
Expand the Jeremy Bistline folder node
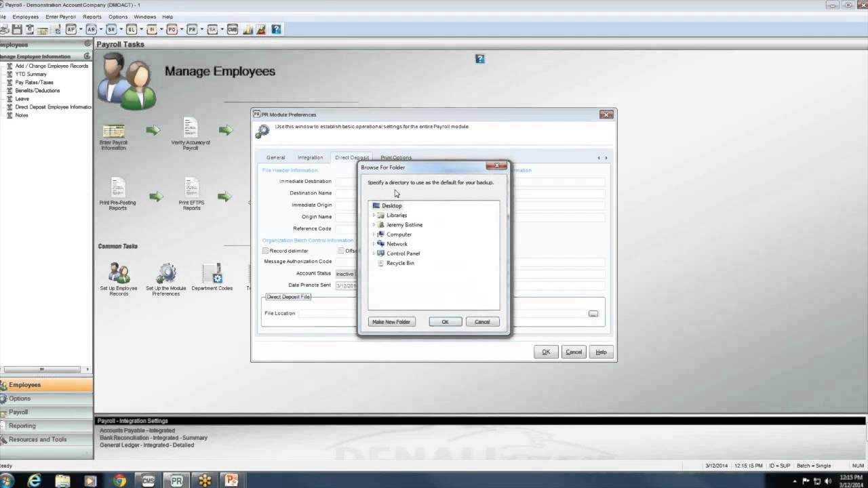[374, 224]
